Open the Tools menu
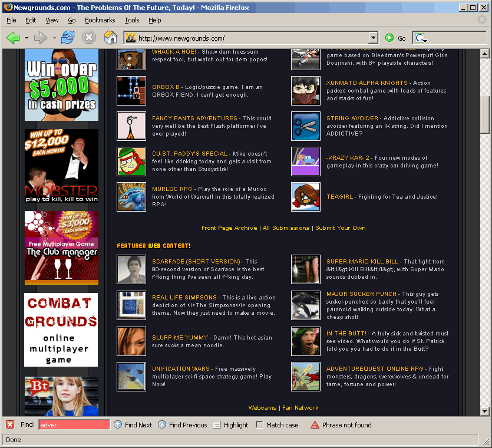Image resolution: width=492 pixels, height=448 pixels. pyautogui.click(x=132, y=20)
